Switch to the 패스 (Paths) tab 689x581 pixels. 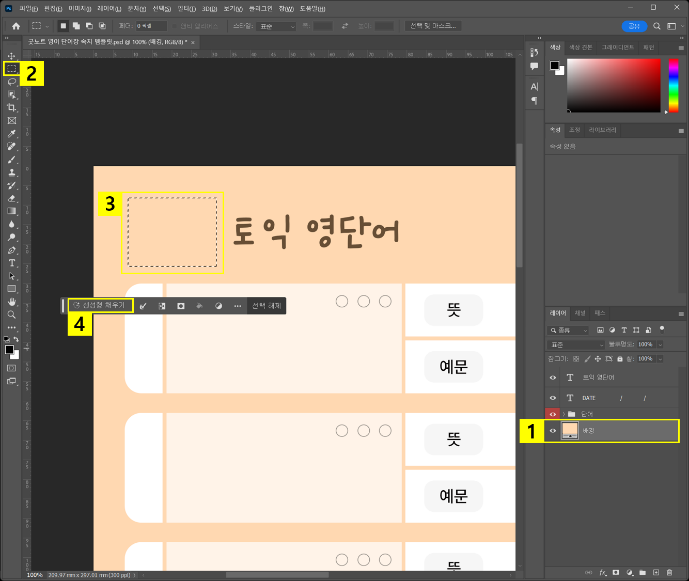pos(599,313)
